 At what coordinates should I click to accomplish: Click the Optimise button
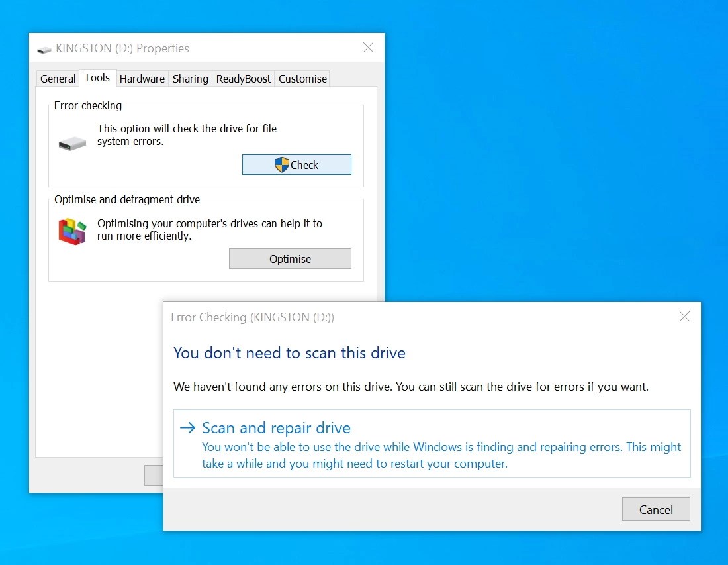point(290,258)
